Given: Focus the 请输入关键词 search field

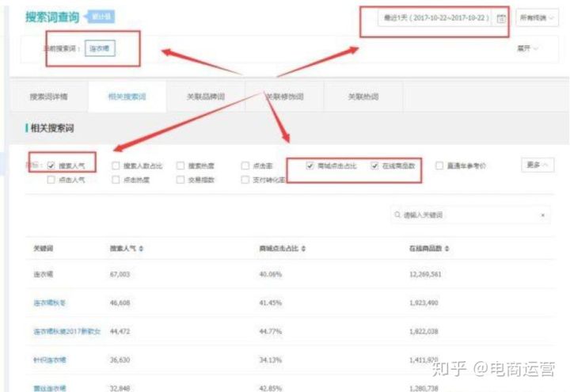Looking at the screenshot, I should 470,215.
